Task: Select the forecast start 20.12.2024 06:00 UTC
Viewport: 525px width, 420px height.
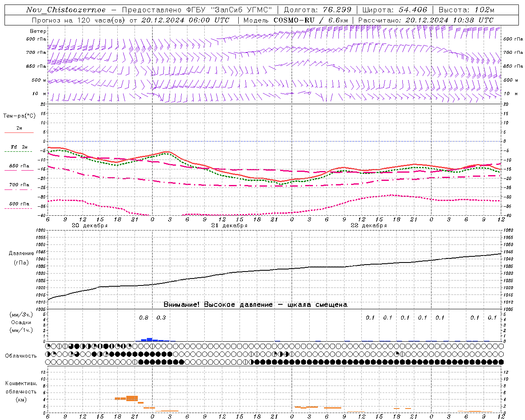Action: coord(185,20)
